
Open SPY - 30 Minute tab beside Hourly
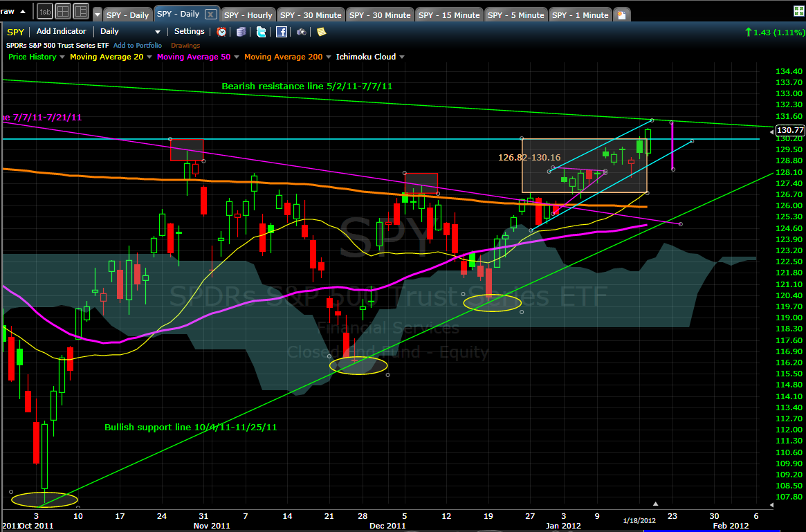(311, 15)
